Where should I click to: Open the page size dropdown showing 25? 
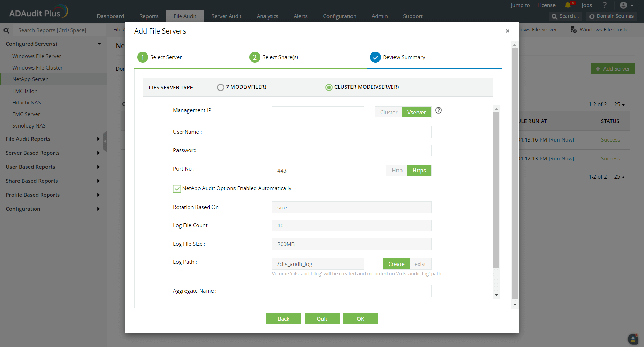(x=619, y=104)
